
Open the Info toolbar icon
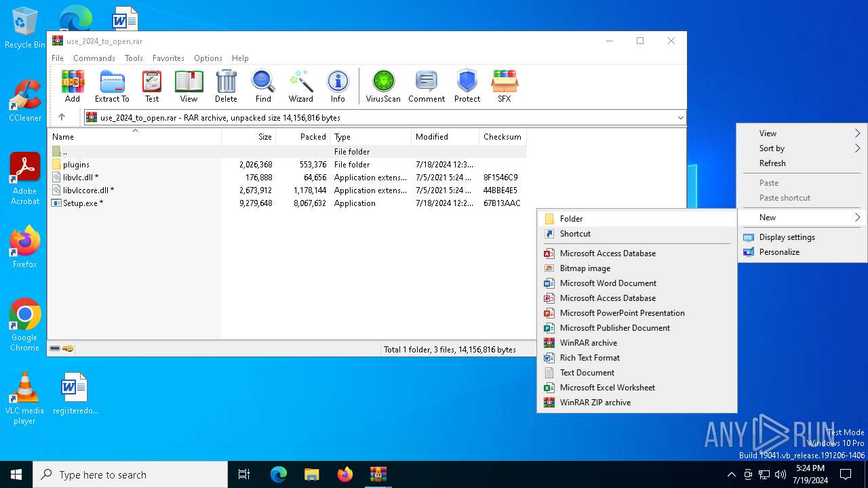click(338, 86)
